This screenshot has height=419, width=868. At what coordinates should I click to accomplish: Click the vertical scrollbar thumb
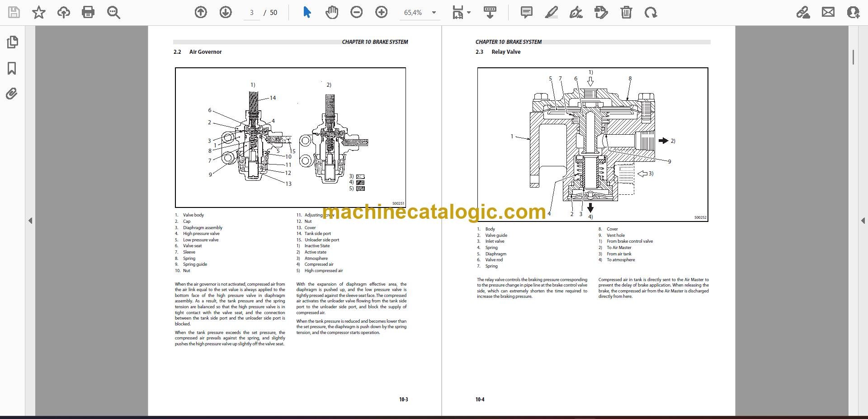(x=853, y=57)
